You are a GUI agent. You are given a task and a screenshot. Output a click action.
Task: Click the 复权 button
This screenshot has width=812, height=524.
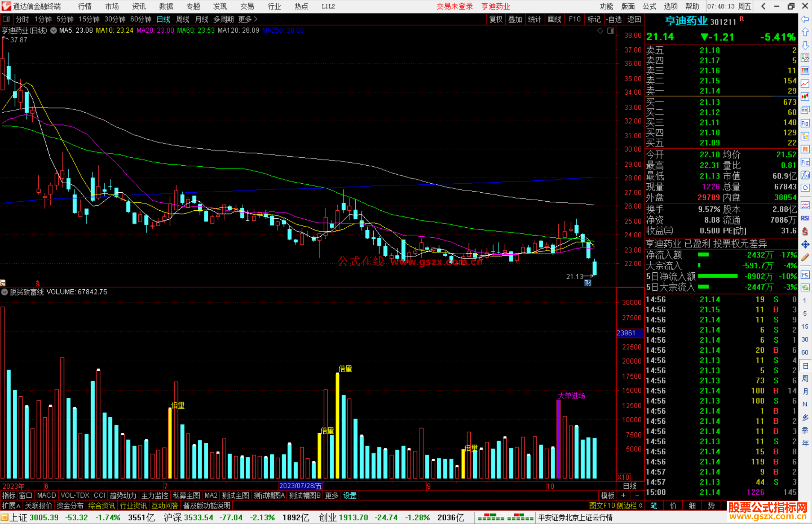click(x=496, y=19)
